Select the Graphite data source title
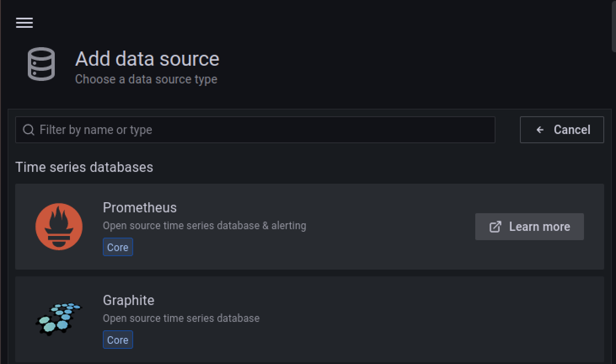Viewport: 616px width, 364px height. (129, 300)
